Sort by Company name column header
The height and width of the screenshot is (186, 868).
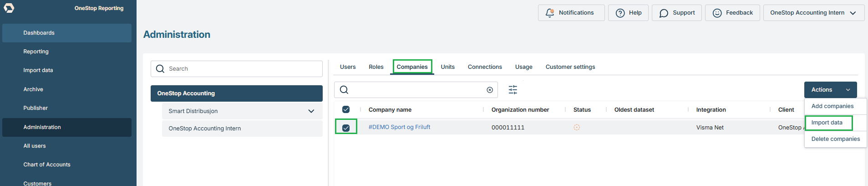390,110
